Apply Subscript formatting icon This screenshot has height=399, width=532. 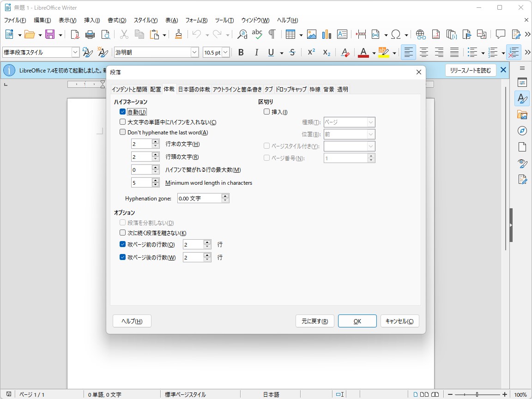click(x=326, y=52)
